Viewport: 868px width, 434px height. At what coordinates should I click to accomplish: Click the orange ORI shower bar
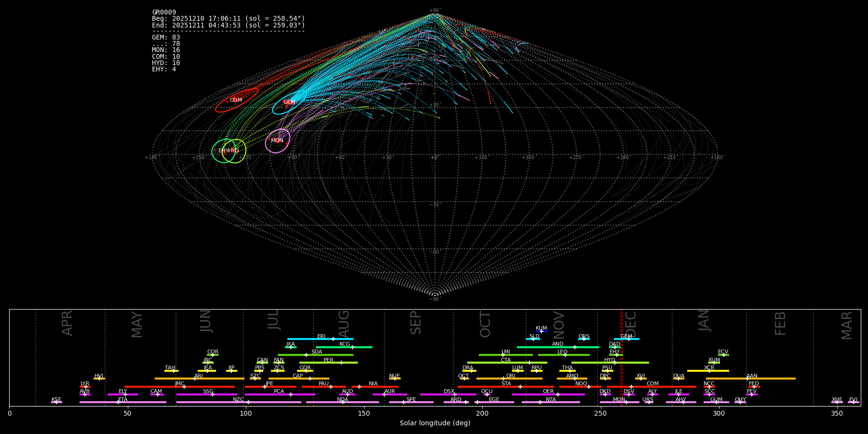[509, 379]
